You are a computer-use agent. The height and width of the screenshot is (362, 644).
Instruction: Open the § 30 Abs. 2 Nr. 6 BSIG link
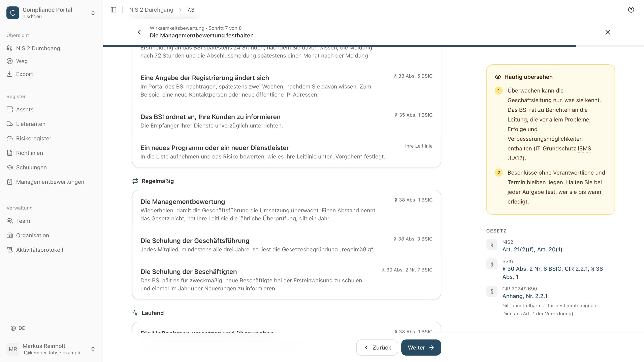tap(552, 273)
